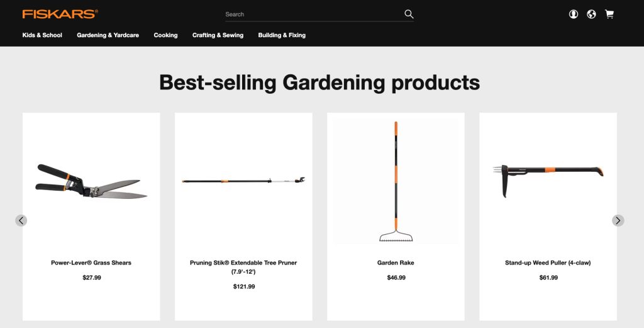Click the Best-selling Gardening products heading
This screenshot has height=328, width=644.
point(319,82)
